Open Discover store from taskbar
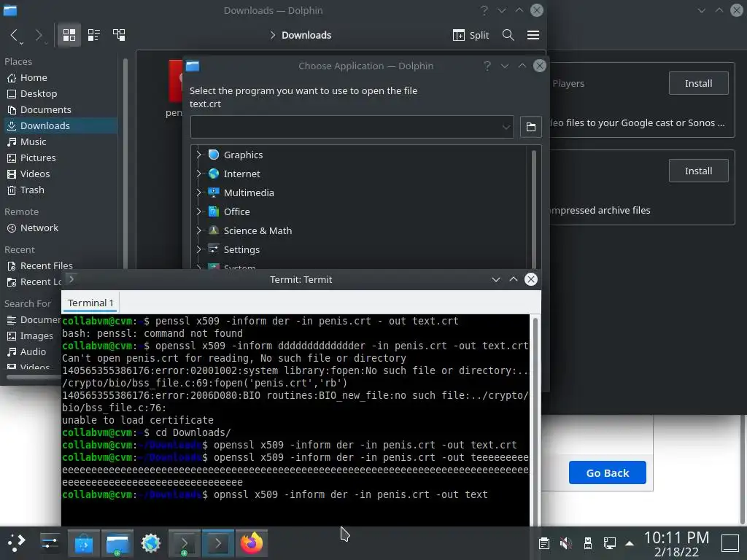The height and width of the screenshot is (560, 747). 83,543
